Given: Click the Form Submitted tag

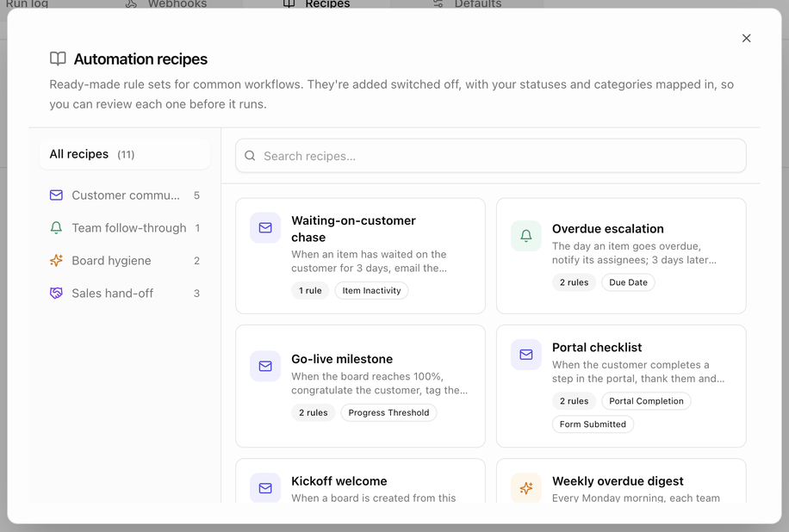Looking at the screenshot, I should tap(593, 424).
